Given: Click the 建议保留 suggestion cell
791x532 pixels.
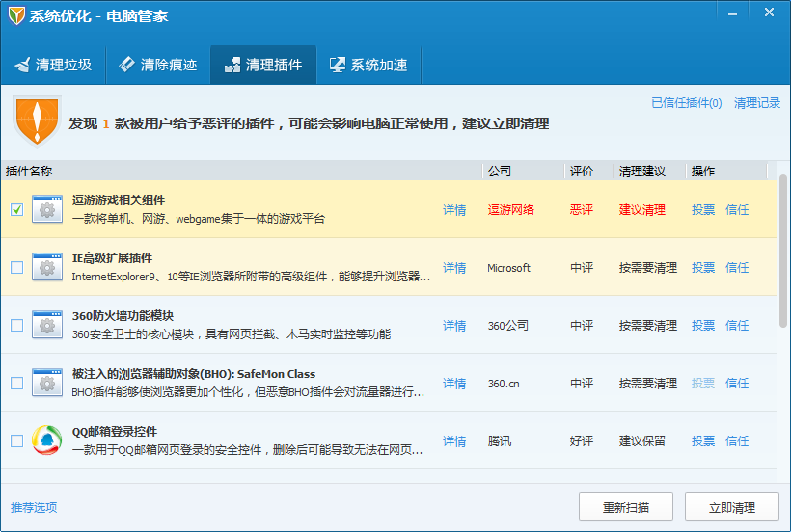Looking at the screenshot, I should pos(642,441).
